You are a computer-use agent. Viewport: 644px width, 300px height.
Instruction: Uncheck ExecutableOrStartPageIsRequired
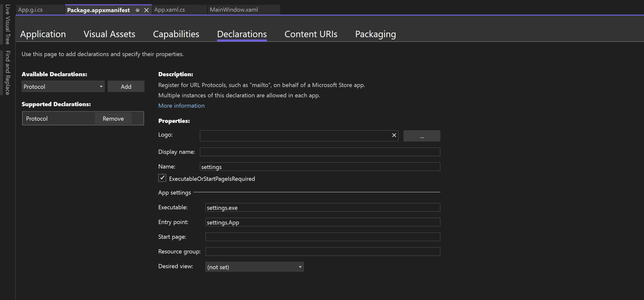162,178
